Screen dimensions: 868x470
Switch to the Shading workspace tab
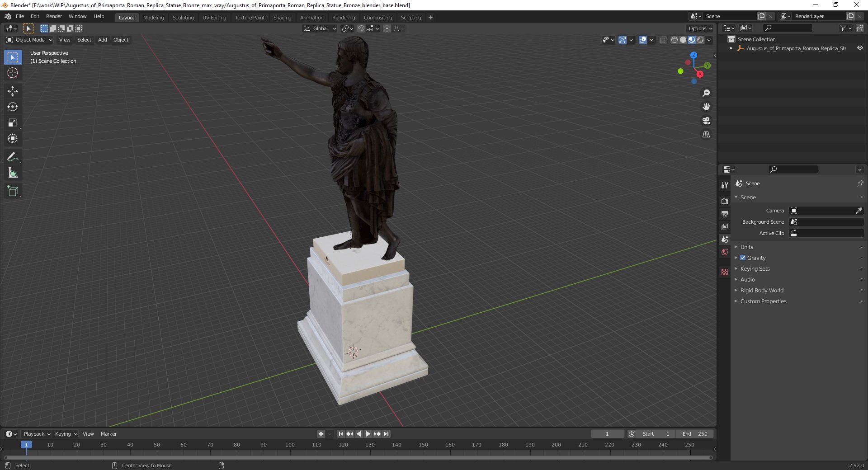pyautogui.click(x=282, y=18)
